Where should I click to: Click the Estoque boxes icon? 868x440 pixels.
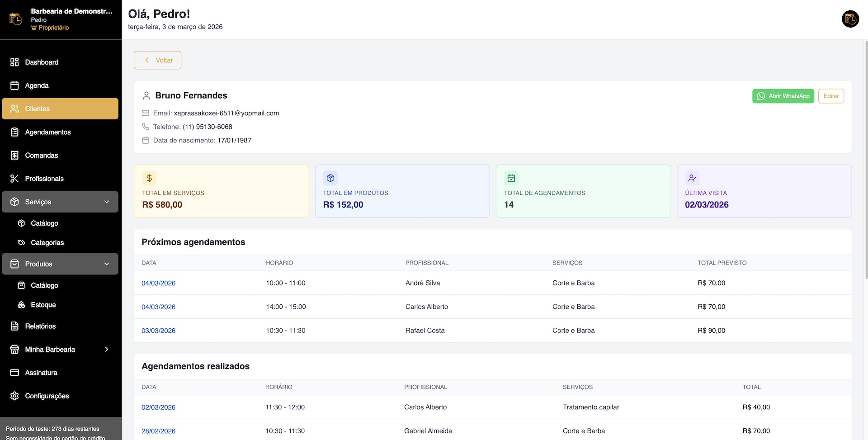[21, 305]
